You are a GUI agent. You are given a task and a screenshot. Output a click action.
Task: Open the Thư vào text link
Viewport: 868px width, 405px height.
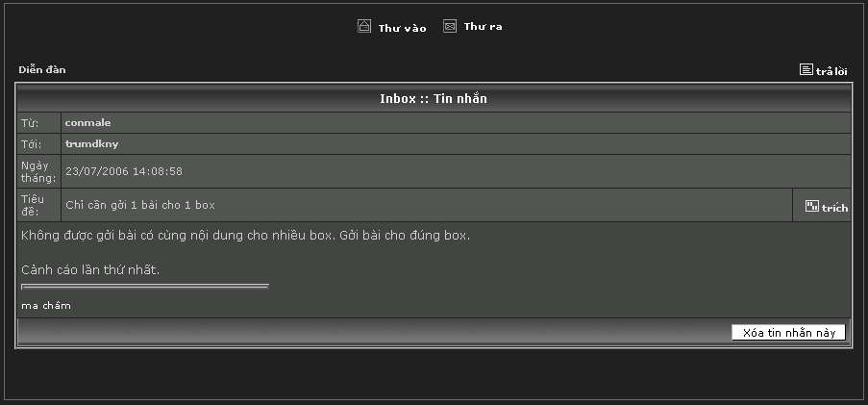click(x=402, y=28)
